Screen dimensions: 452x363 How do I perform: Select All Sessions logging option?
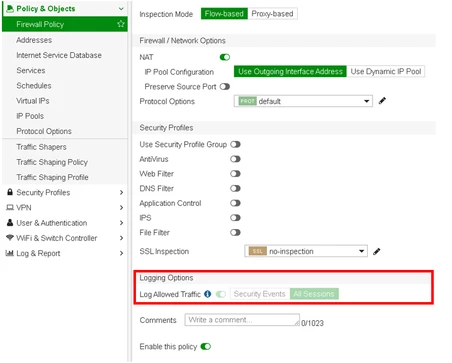click(x=314, y=294)
